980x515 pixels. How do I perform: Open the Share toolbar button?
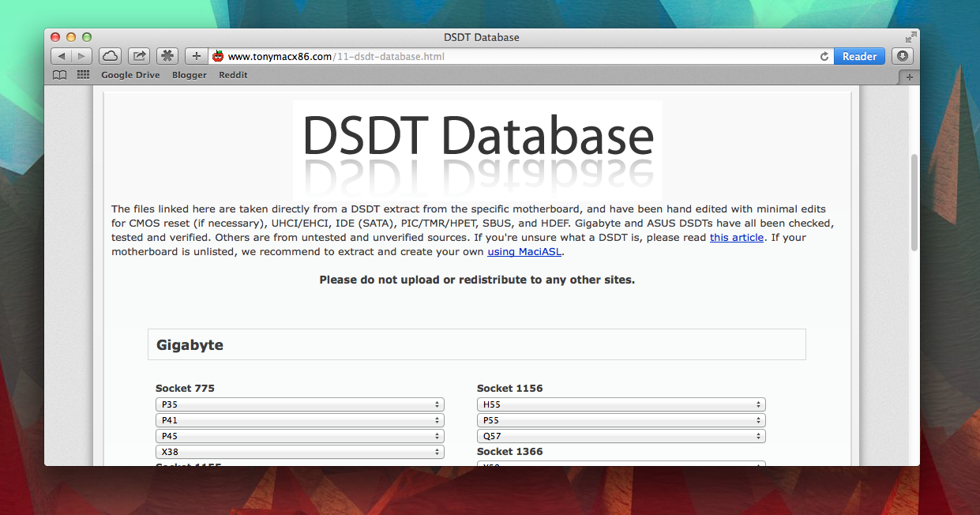tap(139, 56)
